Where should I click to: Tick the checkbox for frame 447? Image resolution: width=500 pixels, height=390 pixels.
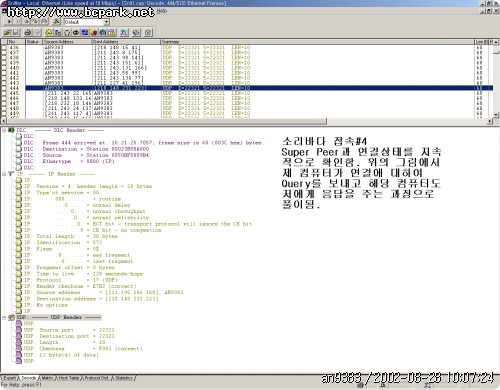(x=4, y=103)
